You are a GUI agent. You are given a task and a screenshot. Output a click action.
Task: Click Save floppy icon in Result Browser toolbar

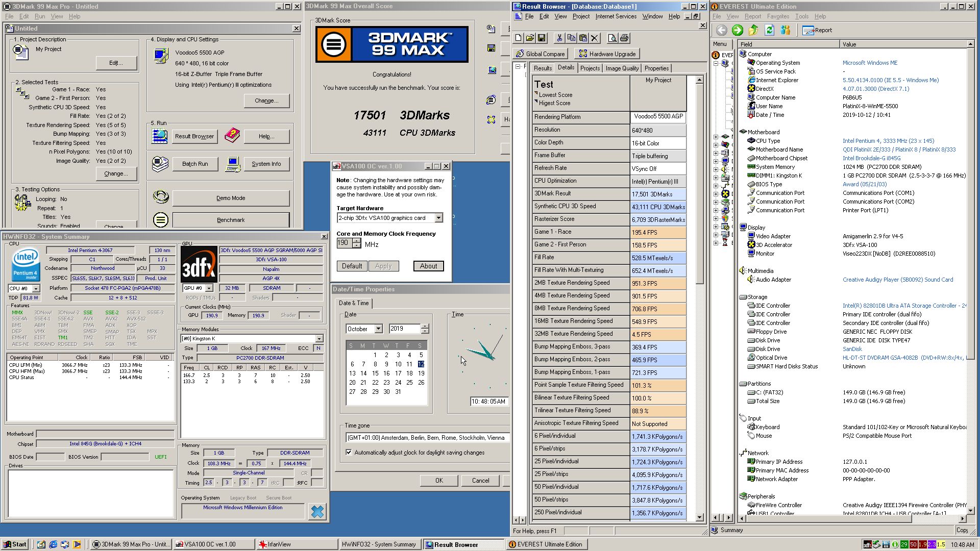[x=542, y=38]
